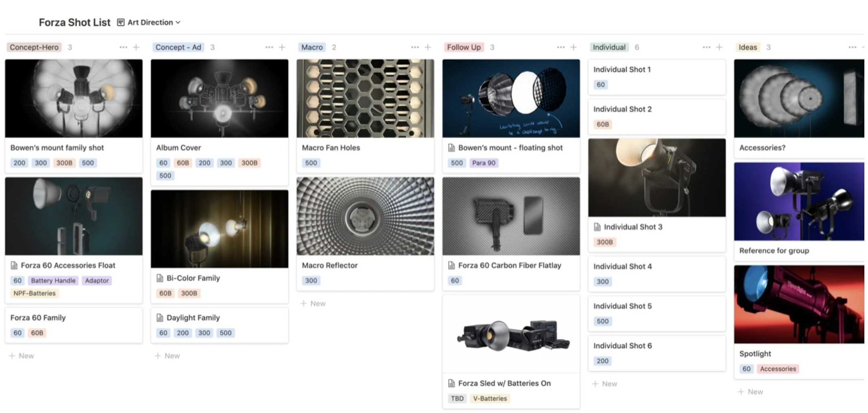Click + New under Macro column
This screenshot has height=413, width=868.
coord(313,303)
